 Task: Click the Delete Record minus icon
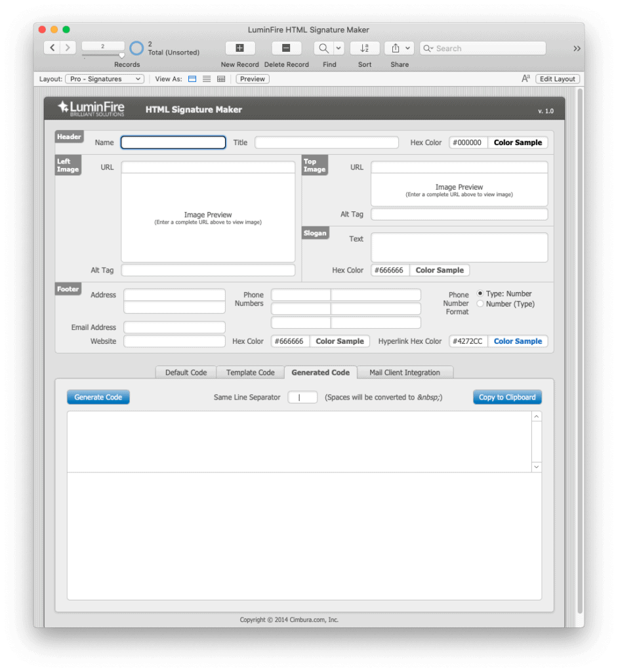pyautogui.click(x=286, y=48)
